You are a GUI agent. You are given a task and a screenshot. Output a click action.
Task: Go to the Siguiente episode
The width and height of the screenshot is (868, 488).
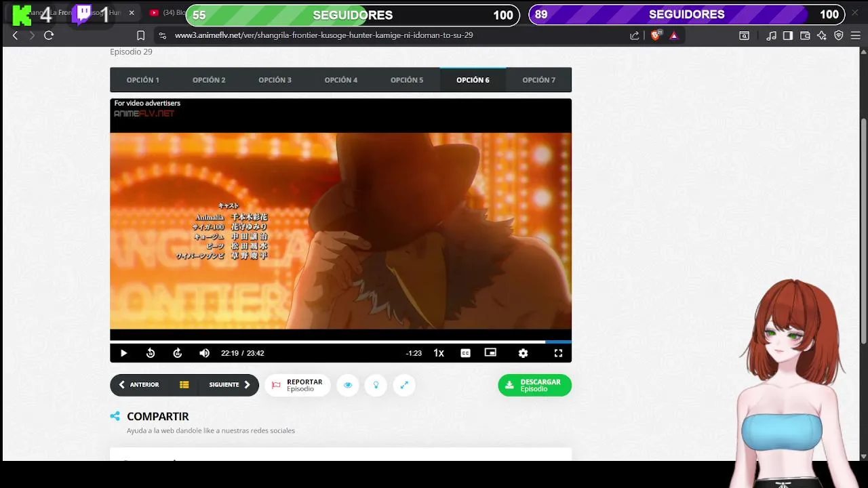pos(230,385)
